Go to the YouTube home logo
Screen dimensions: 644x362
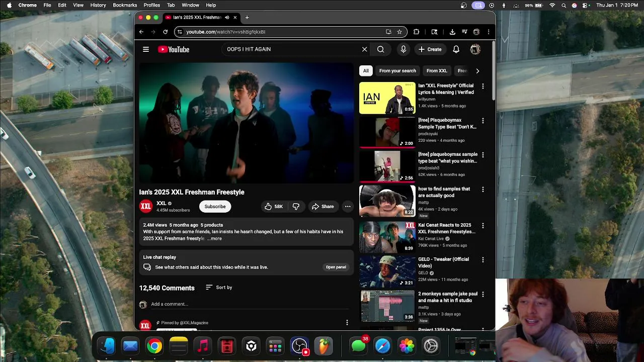click(x=174, y=49)
